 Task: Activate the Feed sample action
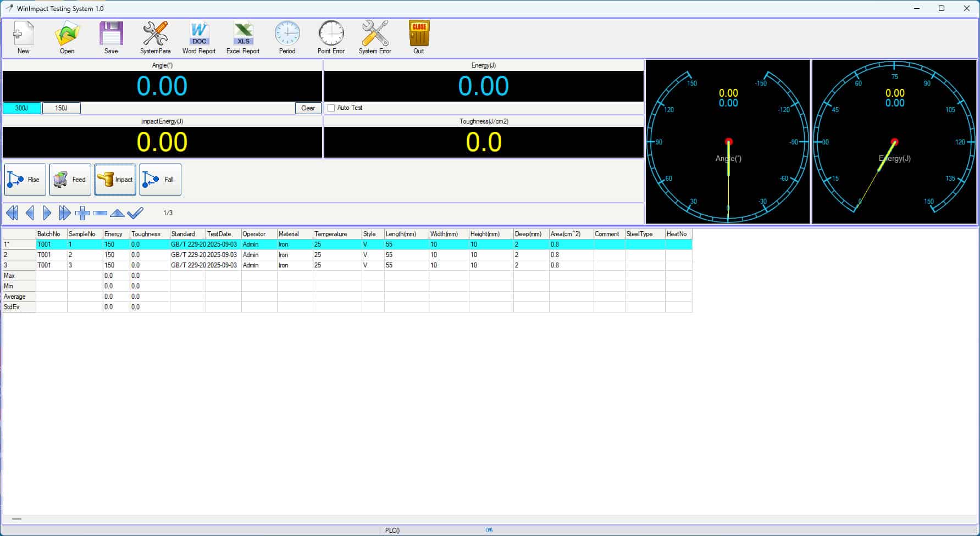[x=70, y=179]
